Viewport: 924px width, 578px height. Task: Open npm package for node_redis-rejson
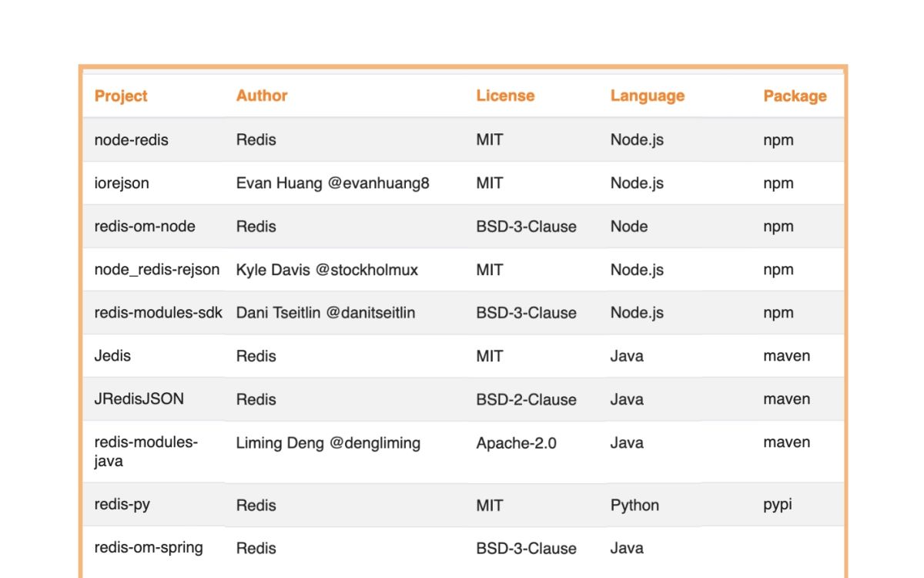(x=778, y=271)
